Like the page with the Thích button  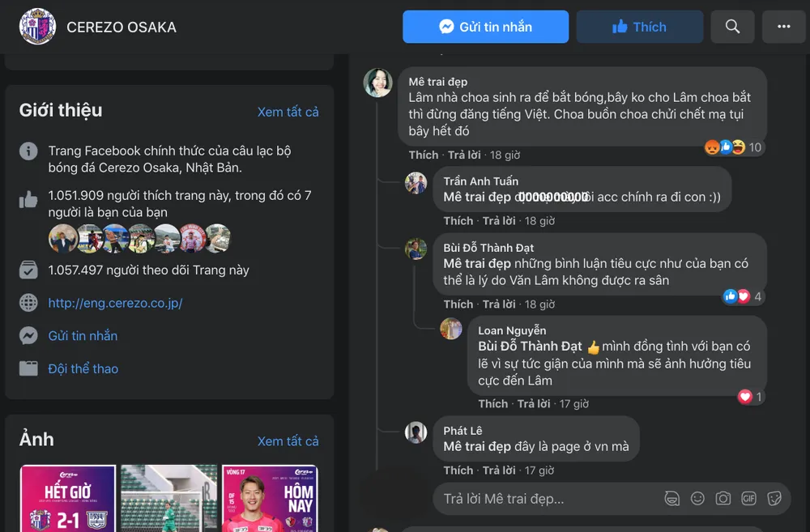tap(640, 27)
